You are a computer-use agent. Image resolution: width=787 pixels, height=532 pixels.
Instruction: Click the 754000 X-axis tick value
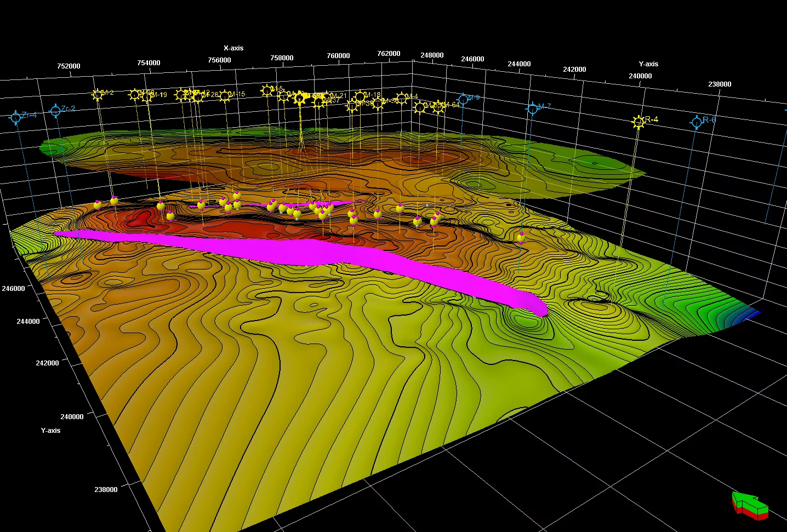click(x=149, y=63)
